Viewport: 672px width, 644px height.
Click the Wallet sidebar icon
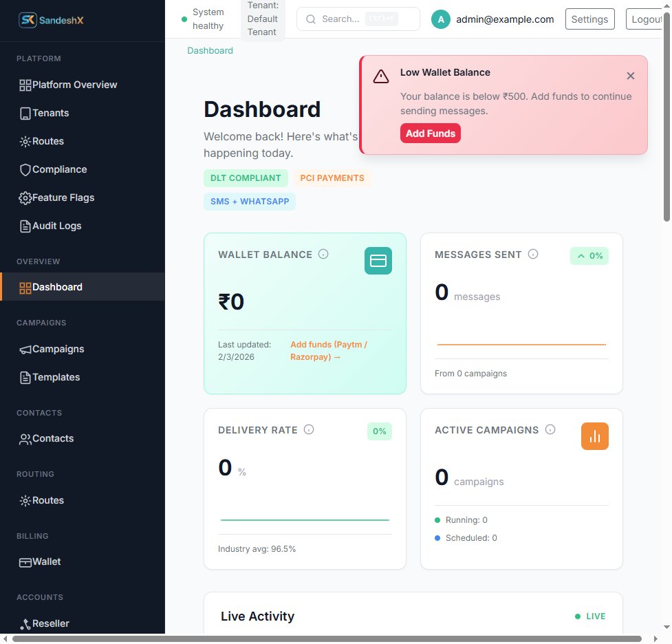(x=25, y=562)
